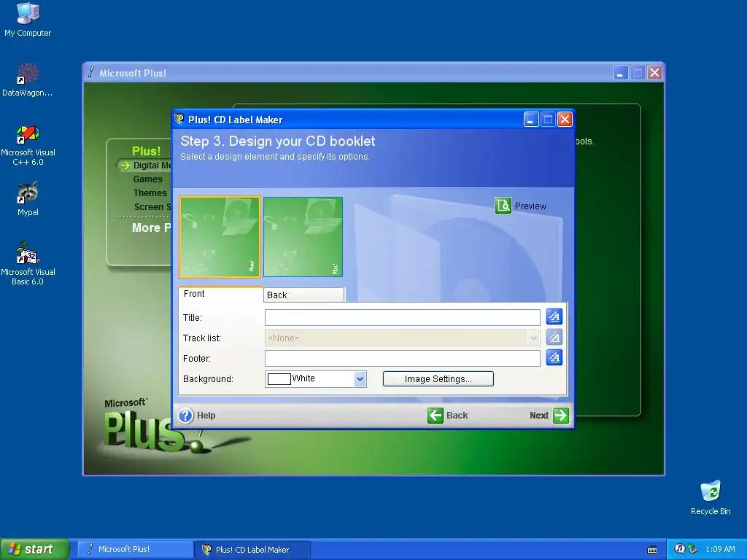The height and width of the screenshot is (560, 747).
Task: Click the taskbar clock showing 1:09 AM
Action: (x=720, y=549)
